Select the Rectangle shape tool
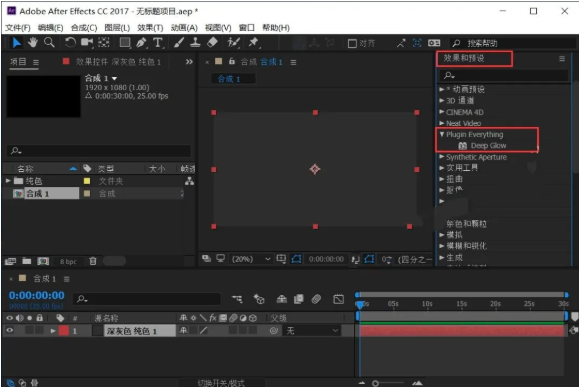The width and height of the screenshot is (579, 389). point(125,43)
